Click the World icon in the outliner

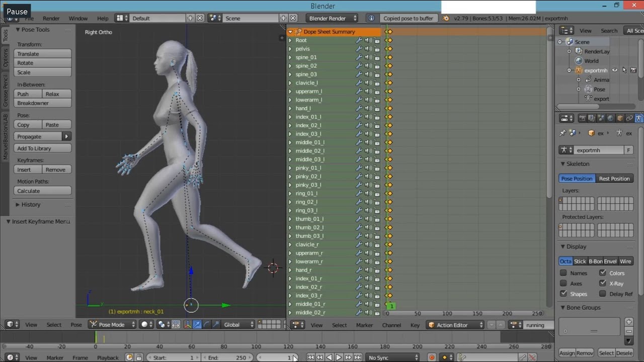[579, 61]
